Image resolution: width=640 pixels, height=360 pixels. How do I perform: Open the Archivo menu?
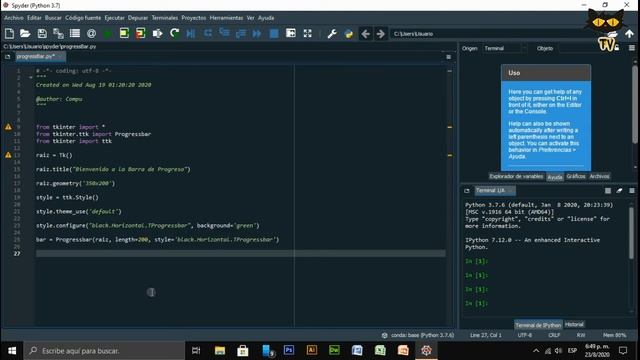(14, 18)
